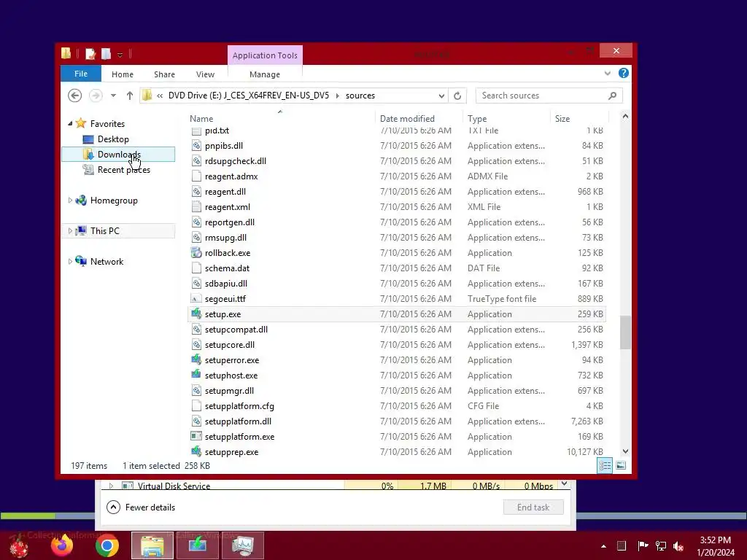Open Downloads in Favorites

point(119,155)
